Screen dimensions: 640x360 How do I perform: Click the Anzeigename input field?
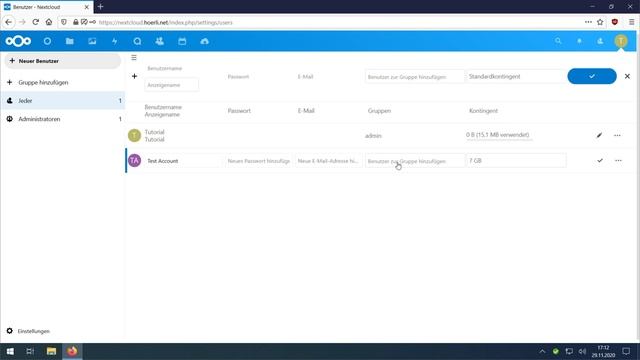(x=171, y=85)
